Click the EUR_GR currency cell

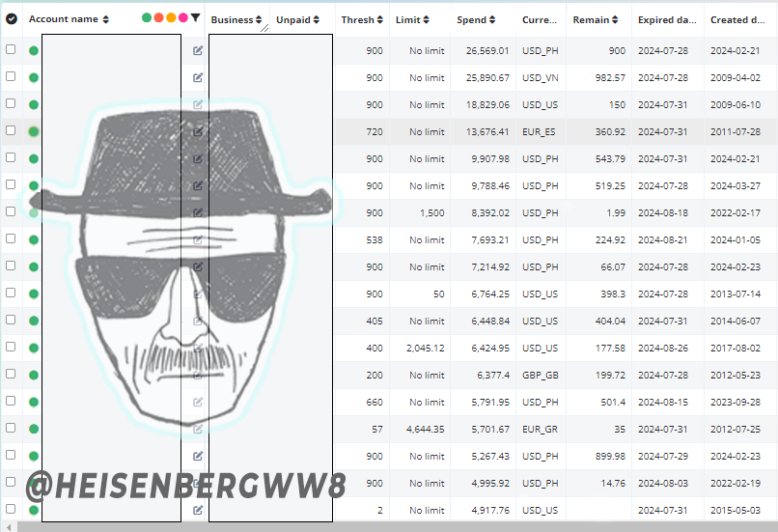540,430
